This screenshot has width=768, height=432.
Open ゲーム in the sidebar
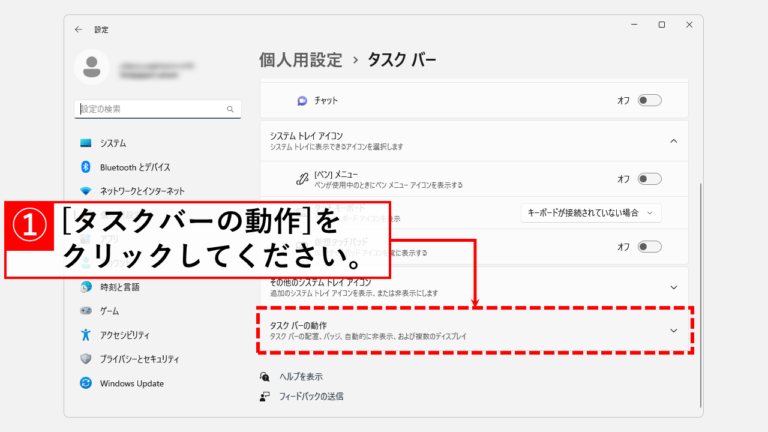109,312
